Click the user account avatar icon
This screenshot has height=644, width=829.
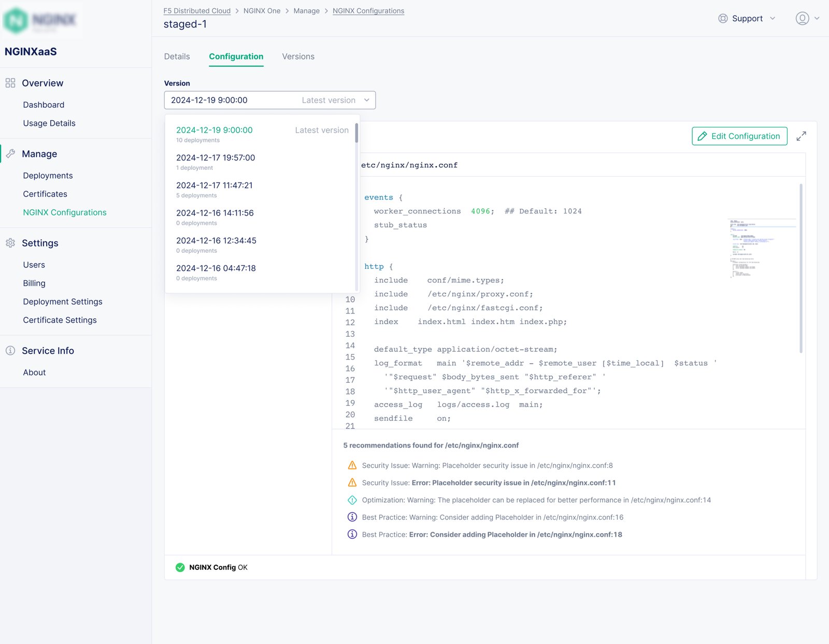[x=802, y=19]
